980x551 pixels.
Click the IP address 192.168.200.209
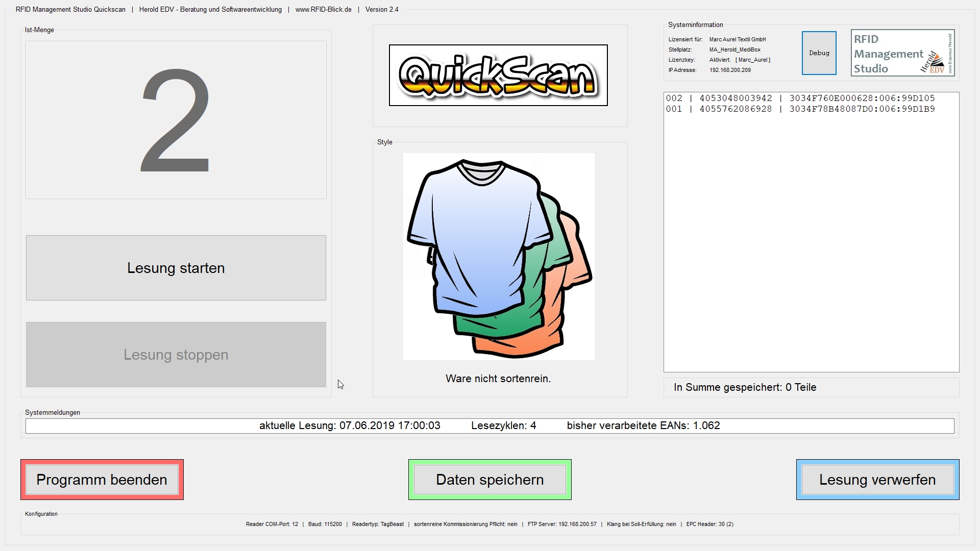coord(730,70)
